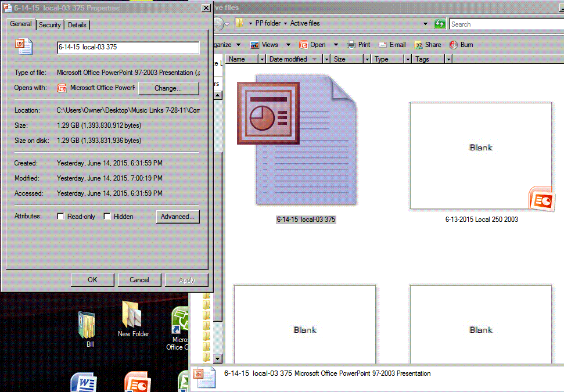
Task: Enable the Read-only attribute checkbox
Action: point(61,217)
